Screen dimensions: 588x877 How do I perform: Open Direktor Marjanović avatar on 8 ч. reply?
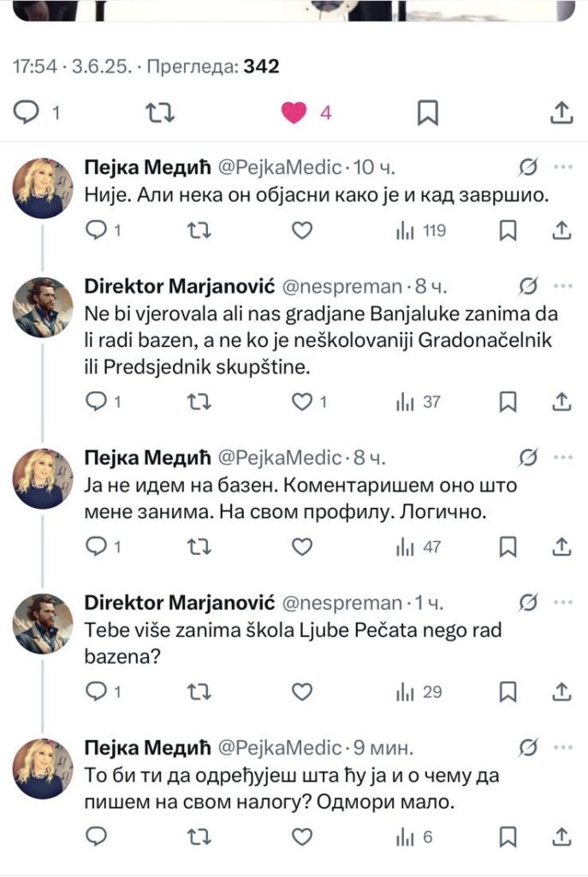click(x=43, y=307)
